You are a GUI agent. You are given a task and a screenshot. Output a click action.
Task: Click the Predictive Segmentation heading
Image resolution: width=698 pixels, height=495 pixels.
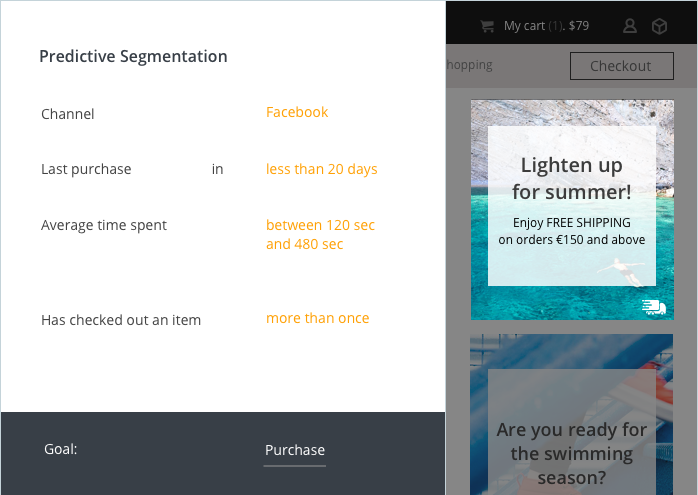coord(133,56)
